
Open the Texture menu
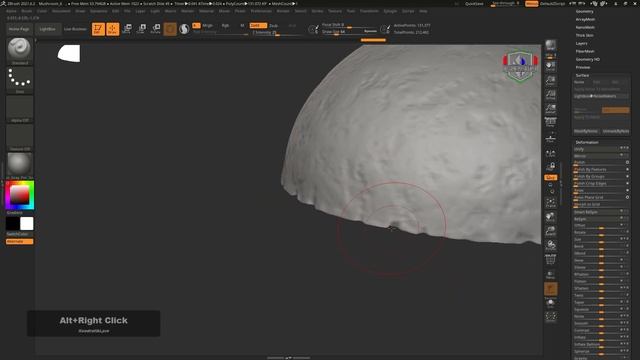click(335, 11)
